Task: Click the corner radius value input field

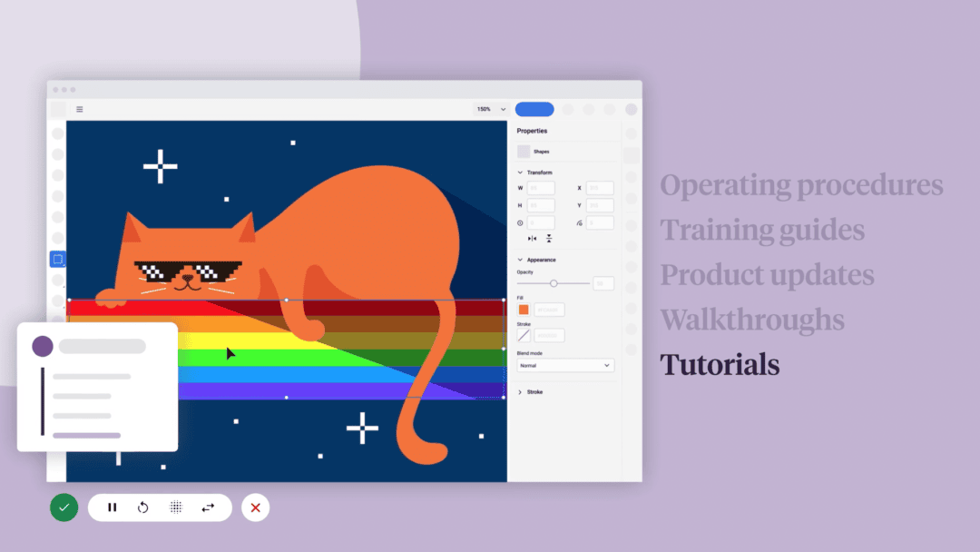Action: [x=600, y=222]
